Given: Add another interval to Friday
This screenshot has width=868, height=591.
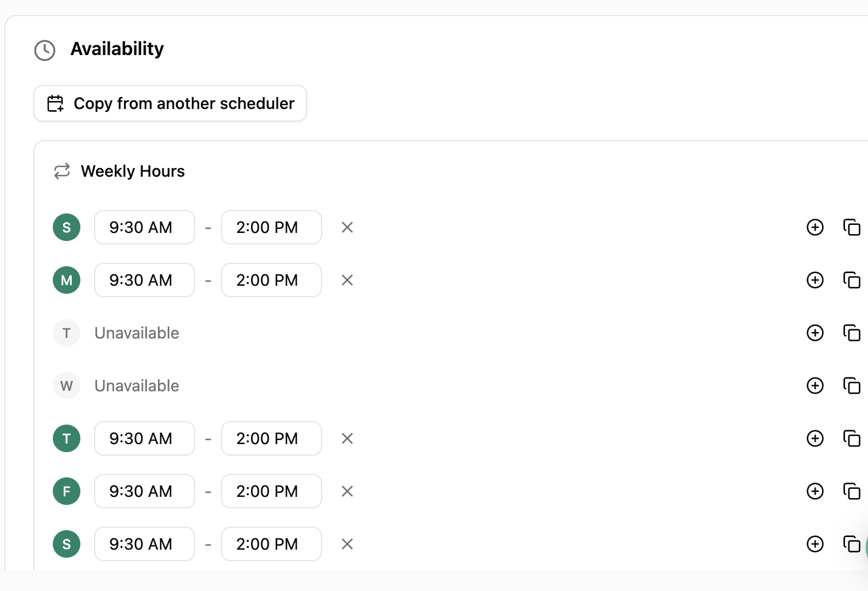Looking at the screenshot, I should 815,491.
